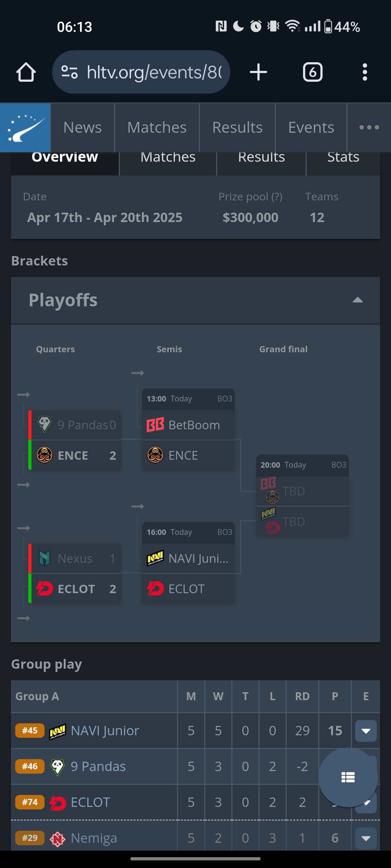Open the browser three-dot menu

[x=365, y=72]
